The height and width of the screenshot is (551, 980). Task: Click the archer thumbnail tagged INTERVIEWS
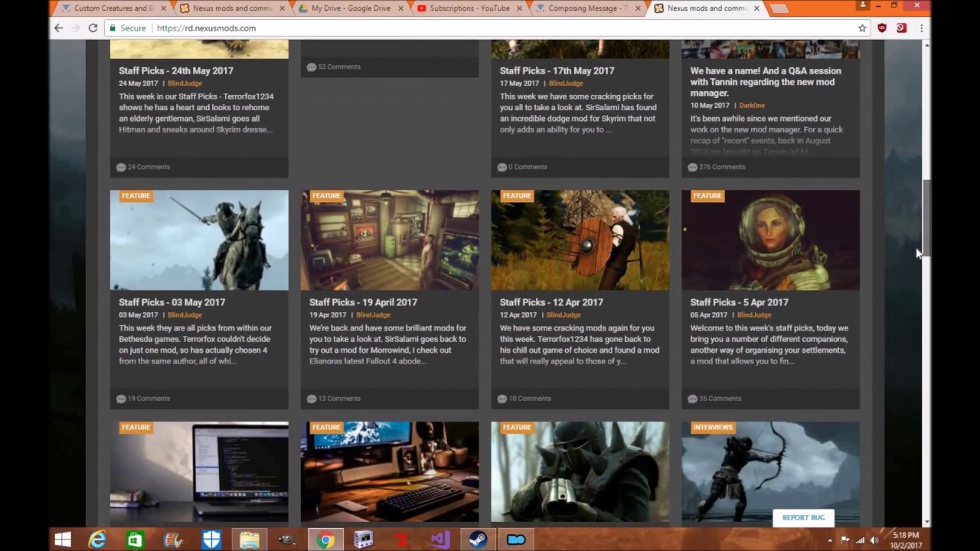771,472
